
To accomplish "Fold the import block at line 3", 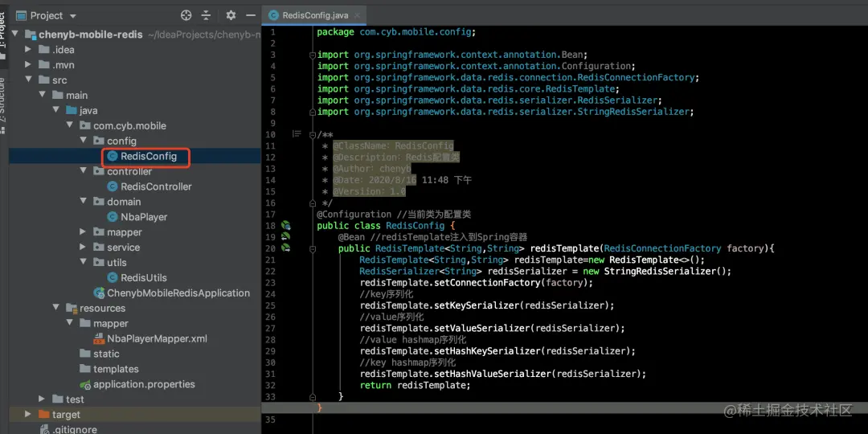I will click(312, 55).
